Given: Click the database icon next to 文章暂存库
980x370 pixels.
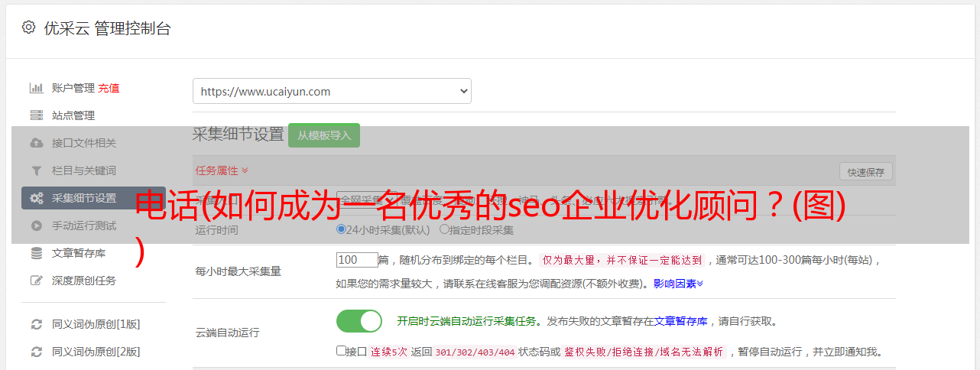Looking at the screenshot, I should (x=36, y=253).
